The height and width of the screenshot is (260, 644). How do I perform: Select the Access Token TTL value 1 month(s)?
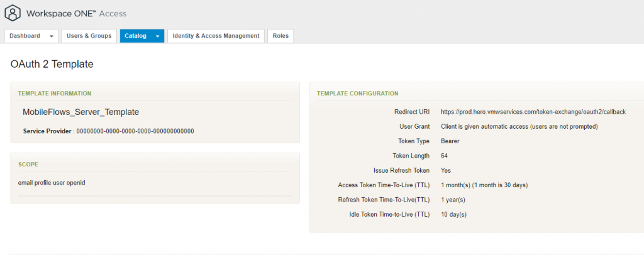484,185
